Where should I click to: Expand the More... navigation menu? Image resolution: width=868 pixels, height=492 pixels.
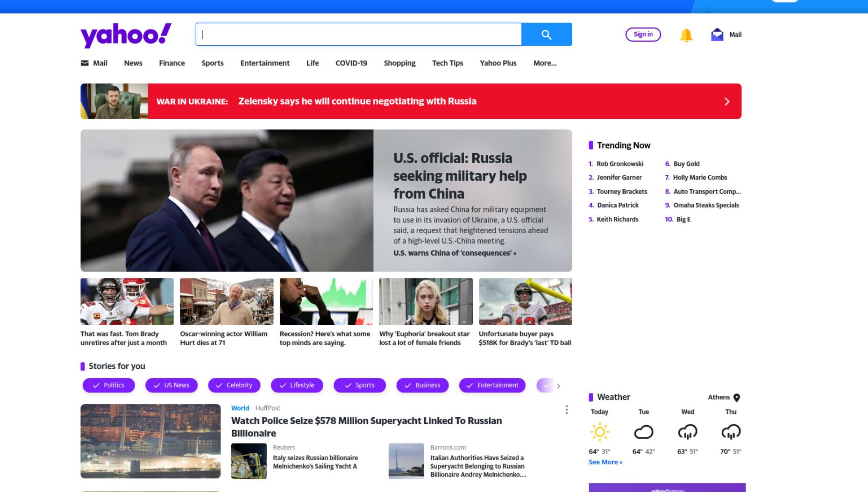[545, 63]
